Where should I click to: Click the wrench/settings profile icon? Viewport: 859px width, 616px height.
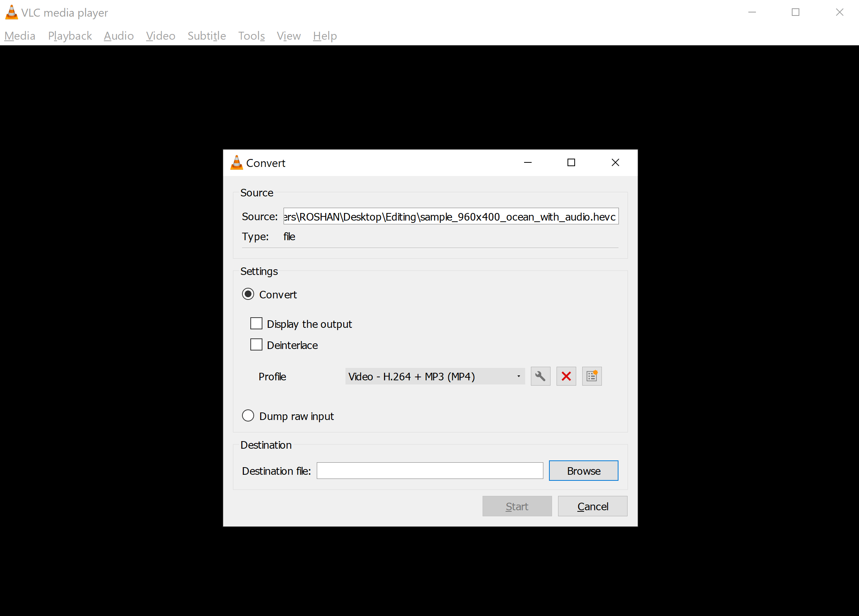point(540,376)
